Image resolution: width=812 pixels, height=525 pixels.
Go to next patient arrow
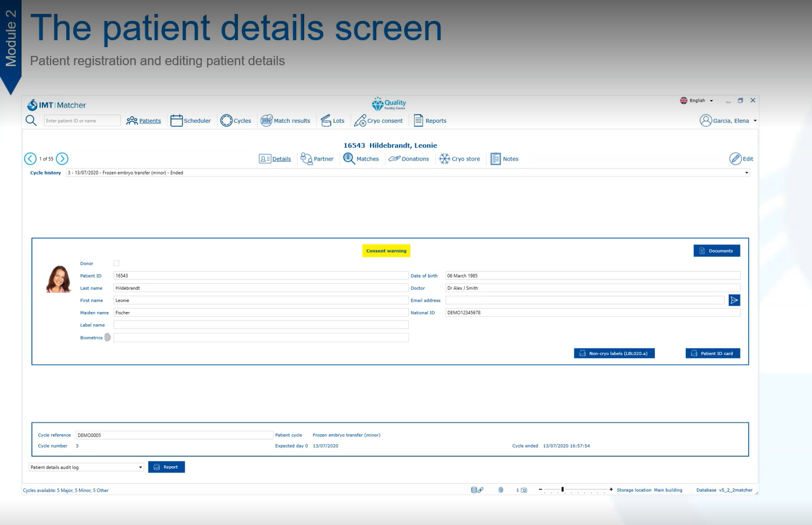coord(62,159)
